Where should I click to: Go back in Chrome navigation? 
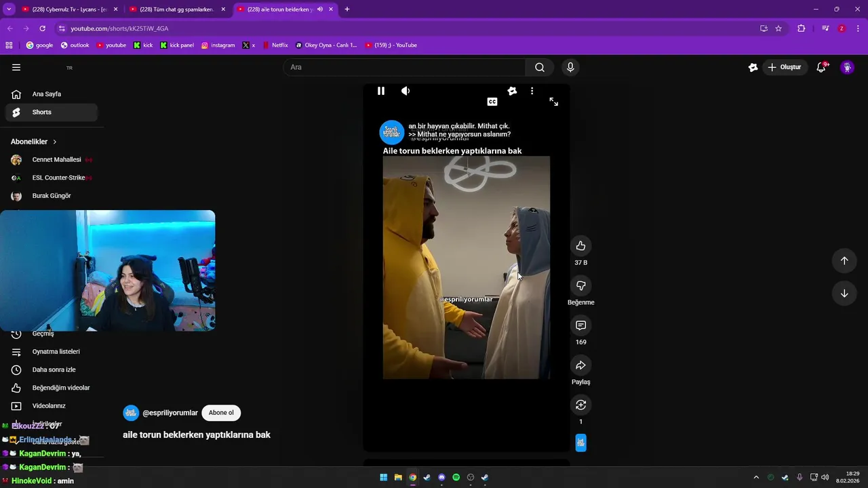pos(10,28)
